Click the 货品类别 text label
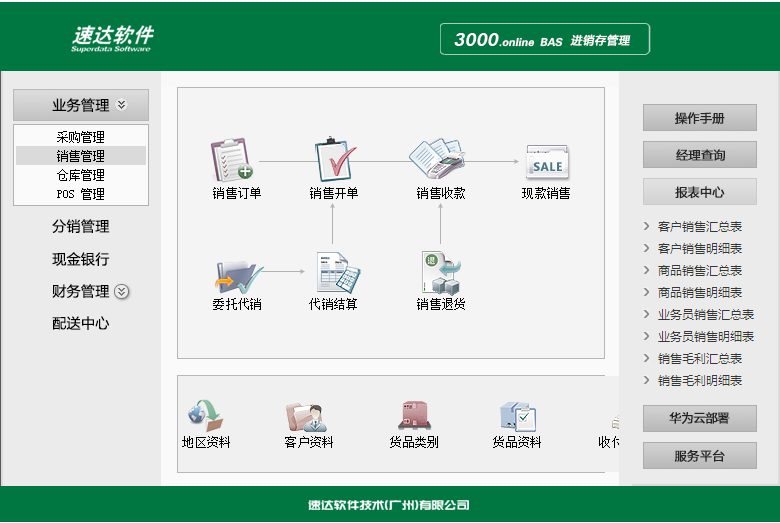The width and height of the screenshot is (780, 523). (414, 442)
